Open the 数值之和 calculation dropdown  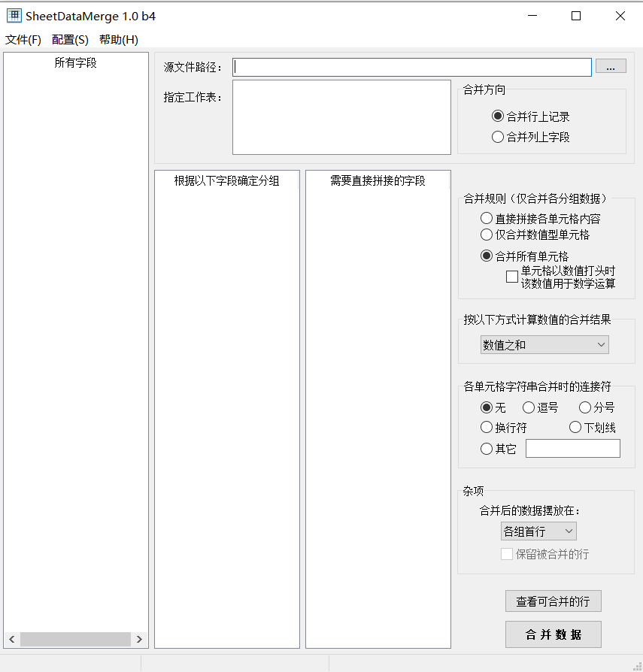tap(544, 344)
